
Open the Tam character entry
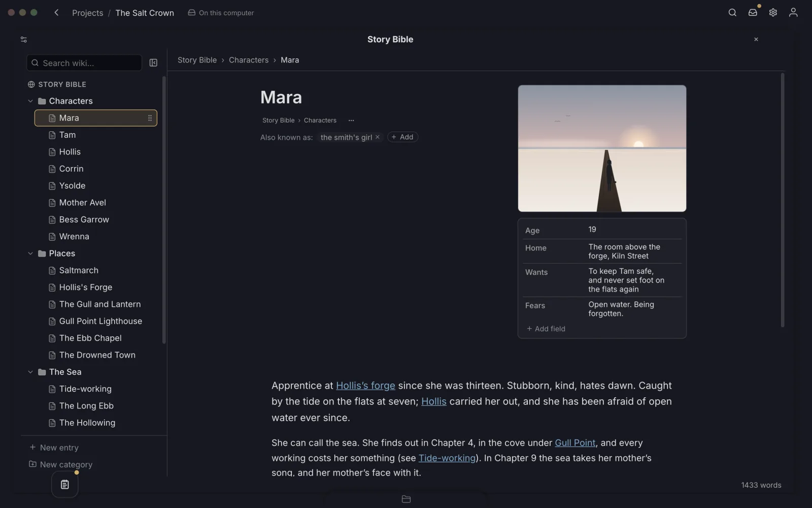(96, 135)
